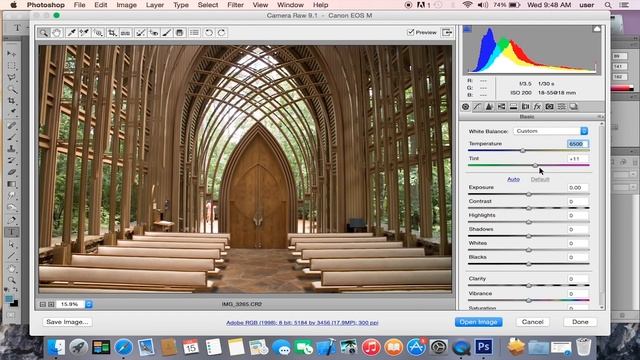
Task: Open the Window menu
Action: pos(290,5)
